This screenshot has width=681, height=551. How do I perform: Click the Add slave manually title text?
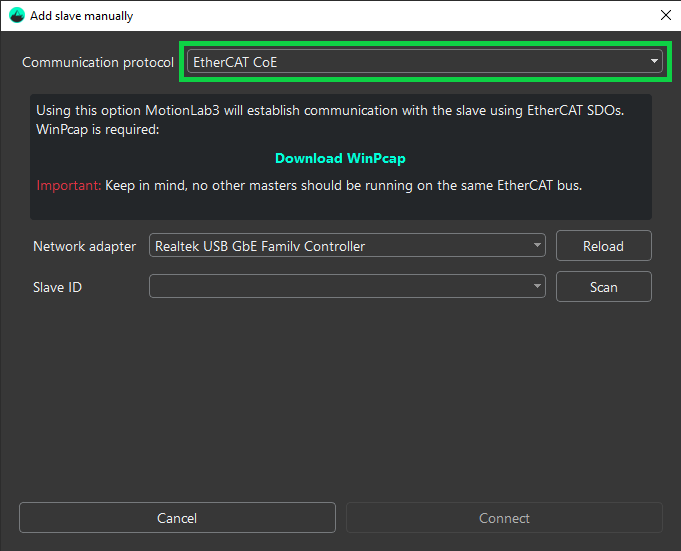(81, 16)
